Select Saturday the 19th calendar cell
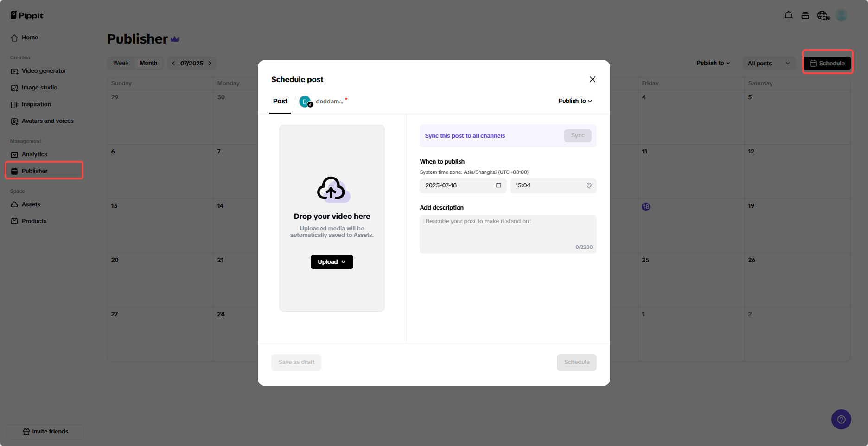Image resolution: width=868 pixels, height=446 pixels. 797,226
